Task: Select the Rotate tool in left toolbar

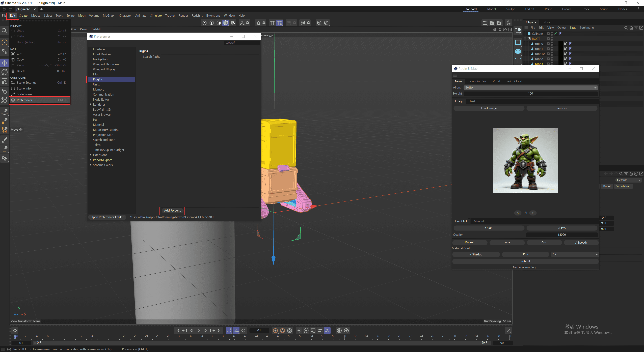Action: [5, 72]
